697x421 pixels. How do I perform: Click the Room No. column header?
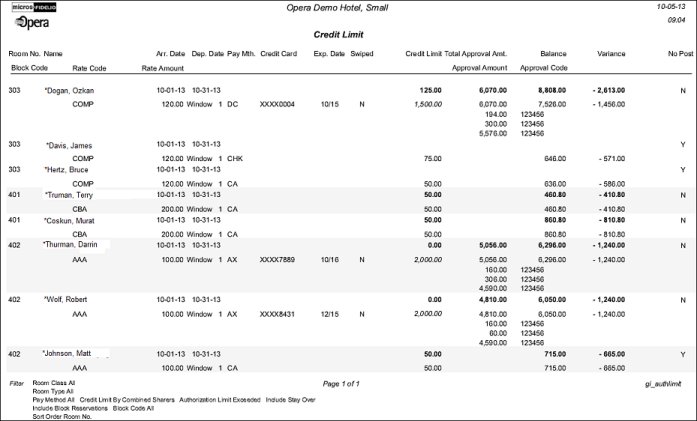[23, 53]
